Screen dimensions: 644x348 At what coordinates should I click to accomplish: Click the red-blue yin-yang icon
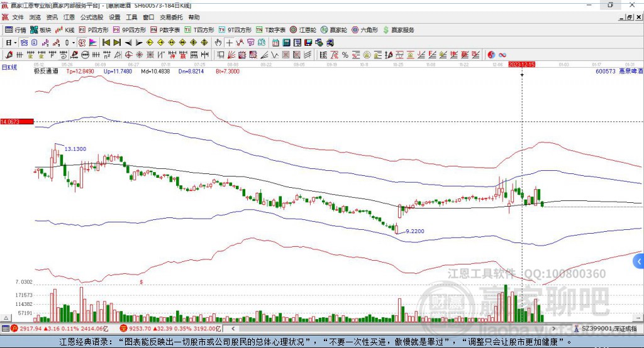(x=491, y=55)
